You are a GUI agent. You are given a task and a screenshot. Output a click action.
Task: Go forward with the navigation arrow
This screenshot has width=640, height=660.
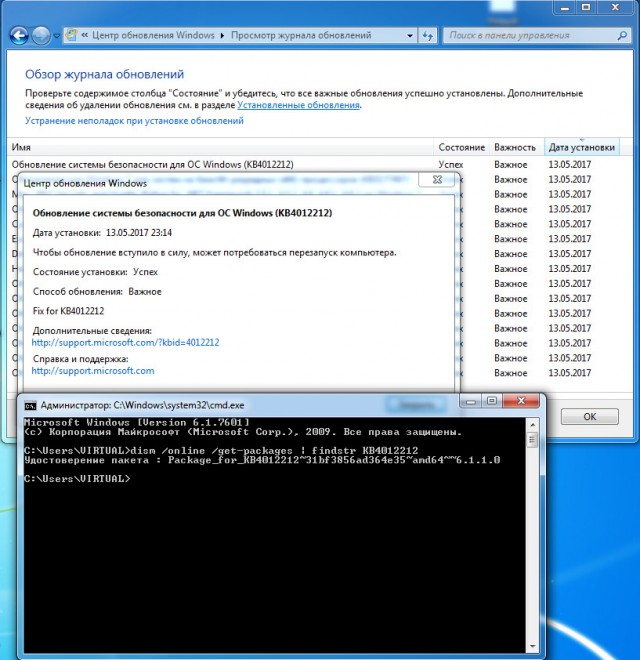(41, 36)
